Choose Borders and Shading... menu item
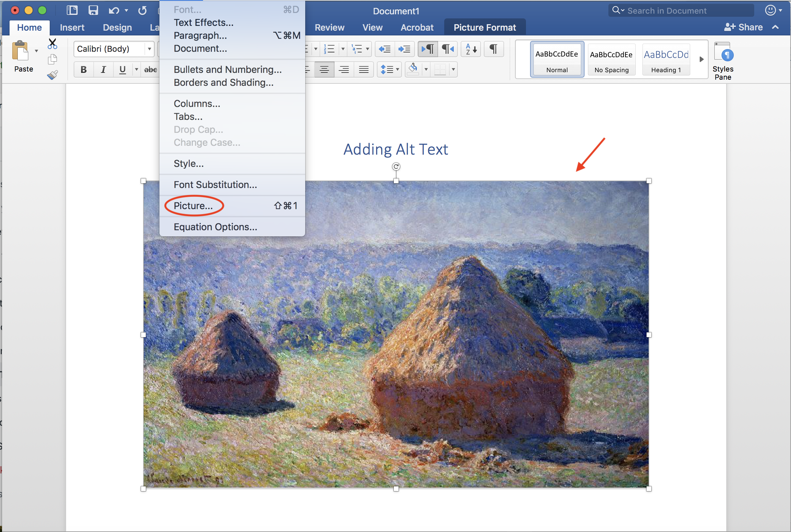Viewport: 791px width, 532px height. 232,82
